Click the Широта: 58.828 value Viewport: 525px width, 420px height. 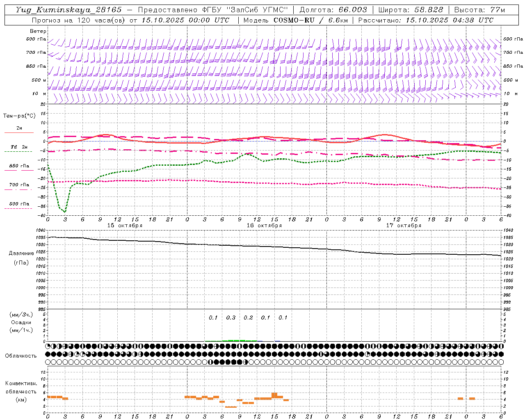[x=411, y=10]
